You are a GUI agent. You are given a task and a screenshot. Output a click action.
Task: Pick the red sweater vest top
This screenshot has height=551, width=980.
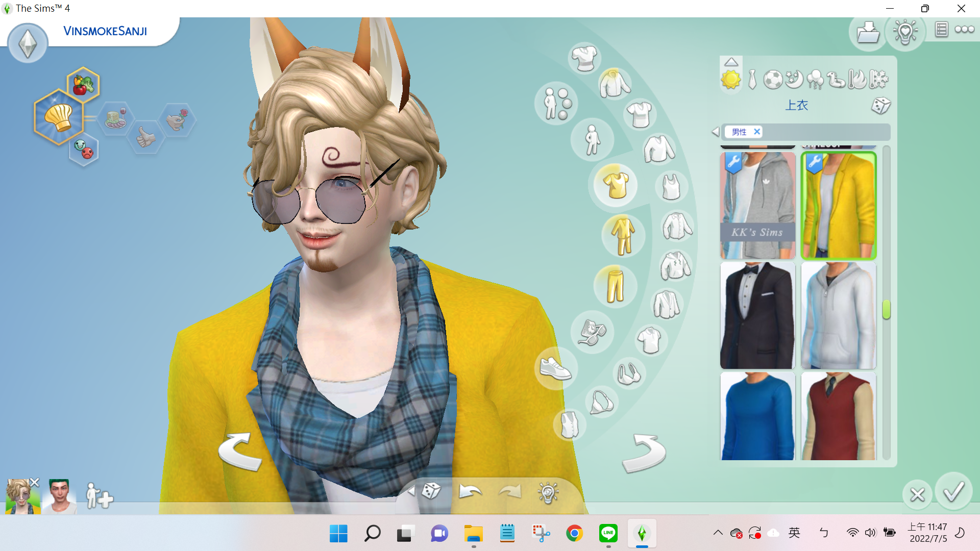(x=839, y=416)
